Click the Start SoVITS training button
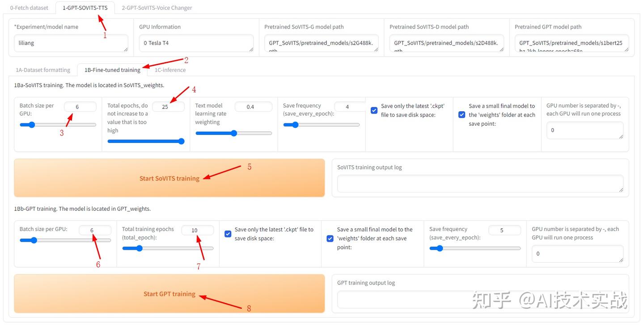The width and height of the screenshot is (644, 327). coord(169,178)
